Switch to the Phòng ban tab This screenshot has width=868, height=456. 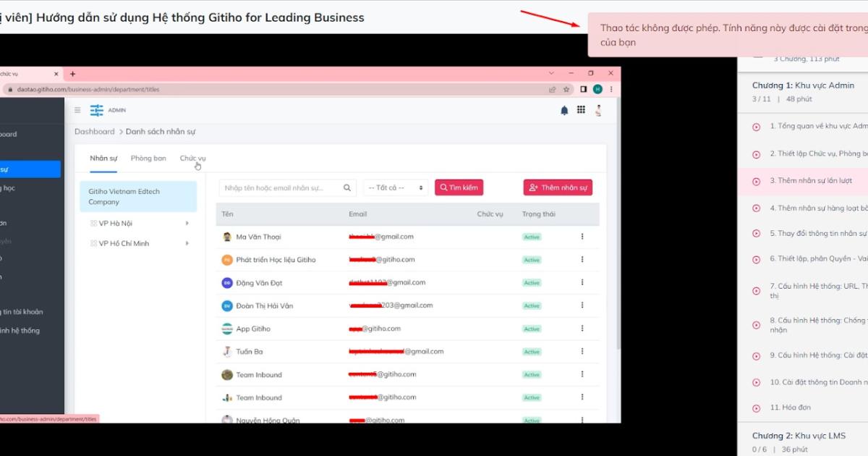(148, 157)
